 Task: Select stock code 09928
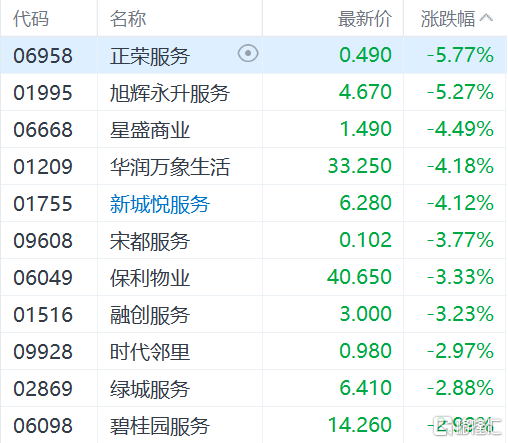43,351
